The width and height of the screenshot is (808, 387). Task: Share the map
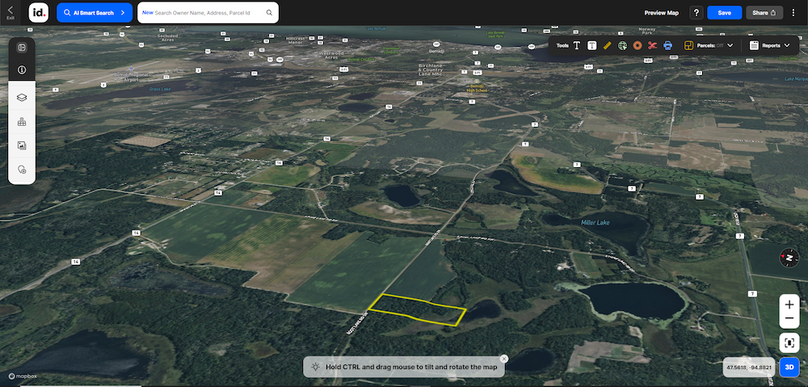764,13
